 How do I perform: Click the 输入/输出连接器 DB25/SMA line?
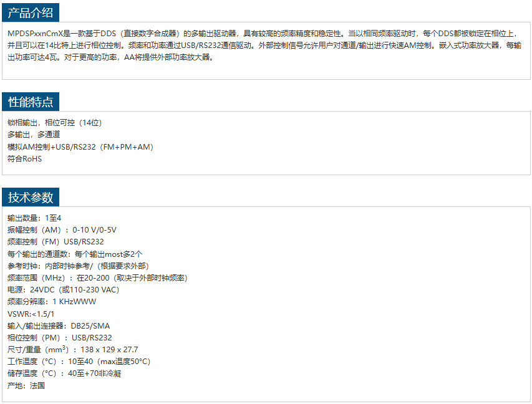pyautogui.click(x=59, y=325)
